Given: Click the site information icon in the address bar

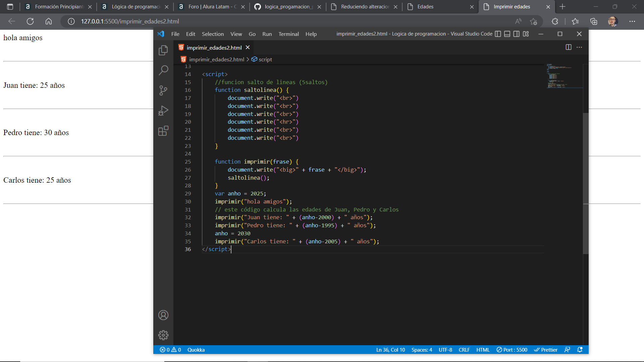Looking at the screenshot, I should 71,21.
